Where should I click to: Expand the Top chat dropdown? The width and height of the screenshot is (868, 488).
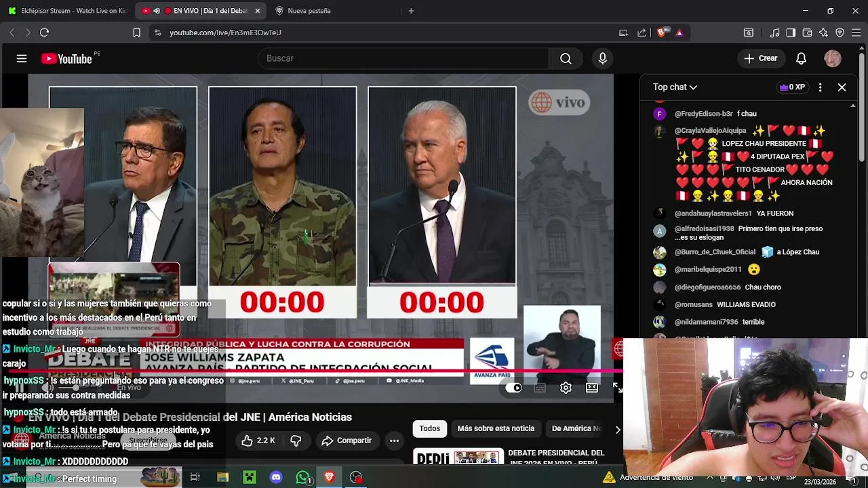pos(675,87)
